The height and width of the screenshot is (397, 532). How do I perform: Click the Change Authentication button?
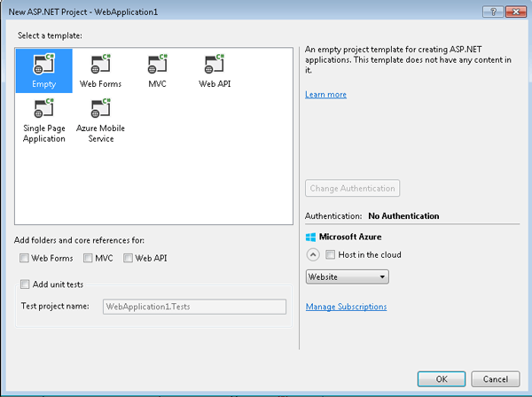(x=353, y=188)
